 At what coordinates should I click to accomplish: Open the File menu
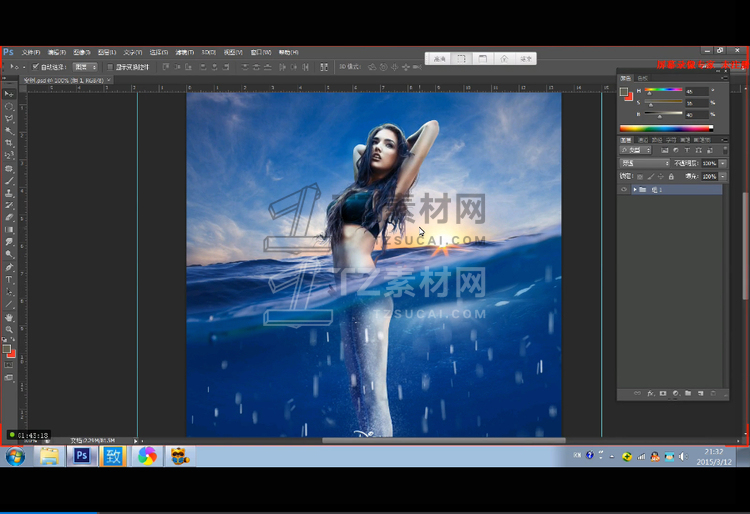click(31, 52)
